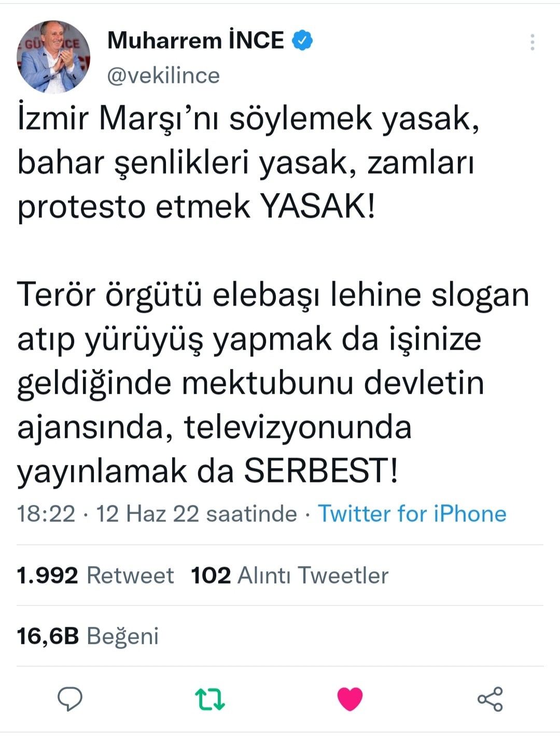Image resolution: width=560 pixels, height=741 pixels.
Task: Show the 102 Alıntı Tweetler
Action: pos(289,575)
